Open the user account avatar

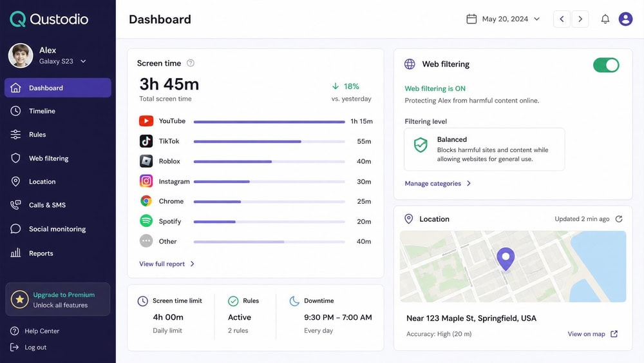pyautogui.click(x=625, y=19)
